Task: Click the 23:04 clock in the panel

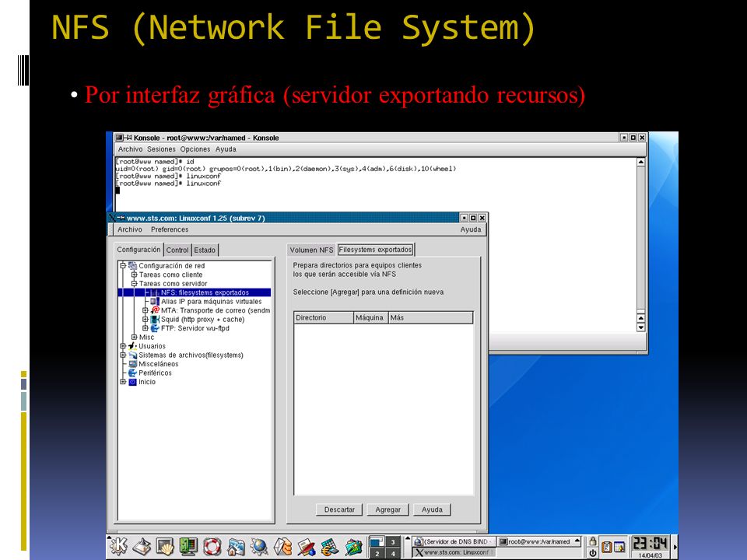Action: 650,544
